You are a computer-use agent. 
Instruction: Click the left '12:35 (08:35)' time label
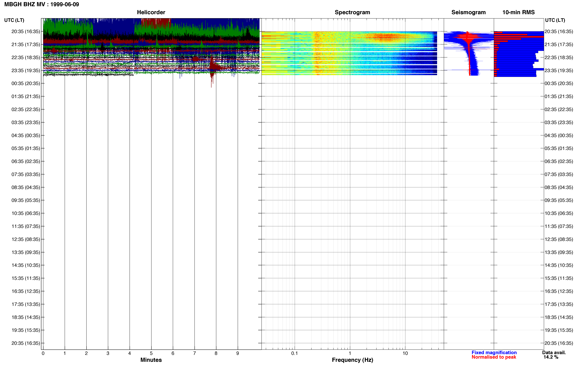(26, 239)
